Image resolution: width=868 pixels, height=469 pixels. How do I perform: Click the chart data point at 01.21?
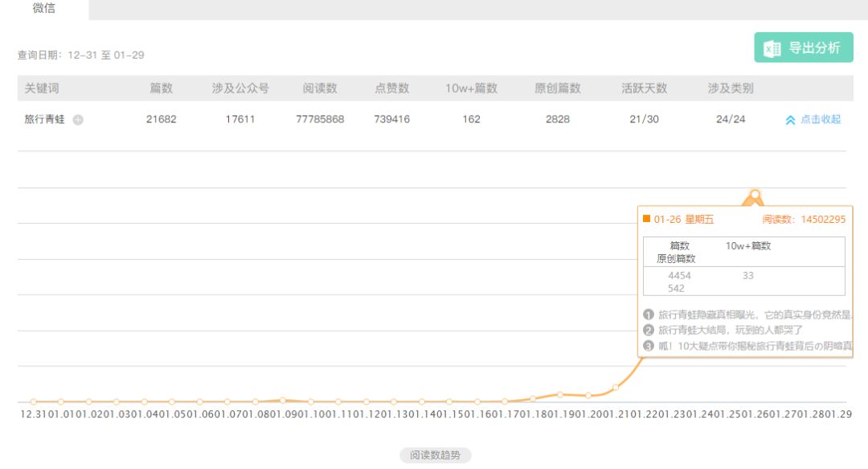click(x=616, y=387)
